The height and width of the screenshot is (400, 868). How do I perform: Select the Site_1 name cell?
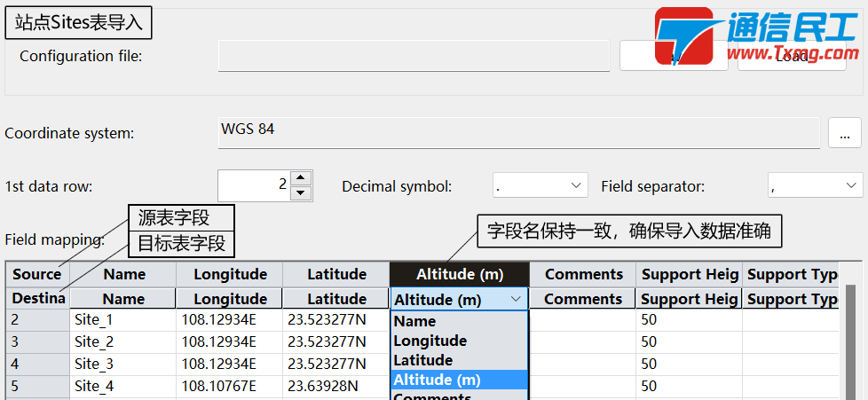[122, 319]
